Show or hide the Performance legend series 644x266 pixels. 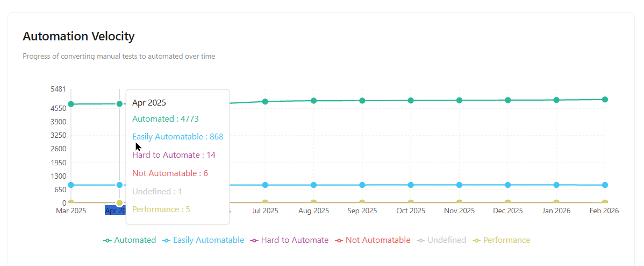501,240
